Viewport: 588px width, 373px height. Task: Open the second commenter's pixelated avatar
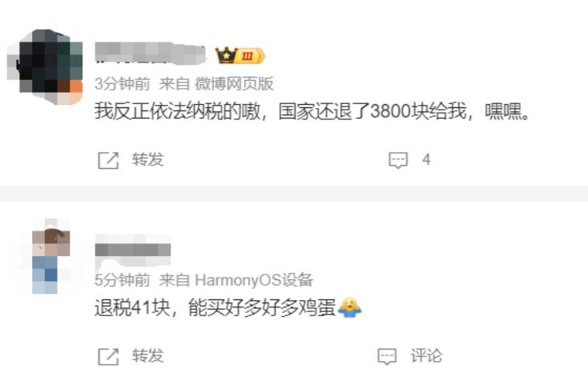point(50,256)
